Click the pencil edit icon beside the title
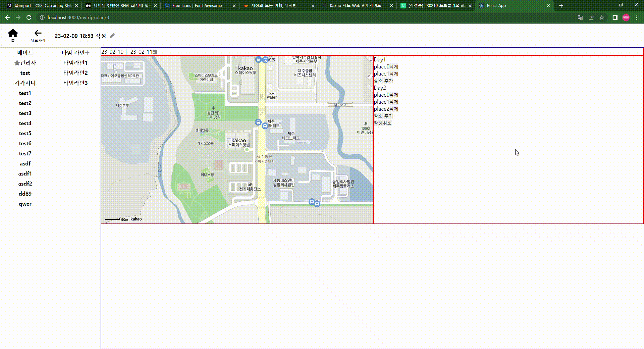Screen dimensions: 644x349 (x=112, y=36)
